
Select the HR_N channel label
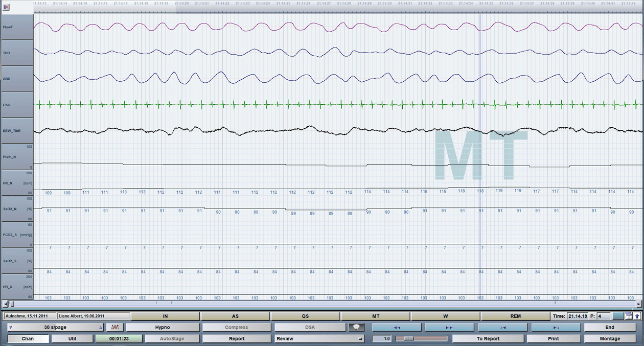pos(17,183)
